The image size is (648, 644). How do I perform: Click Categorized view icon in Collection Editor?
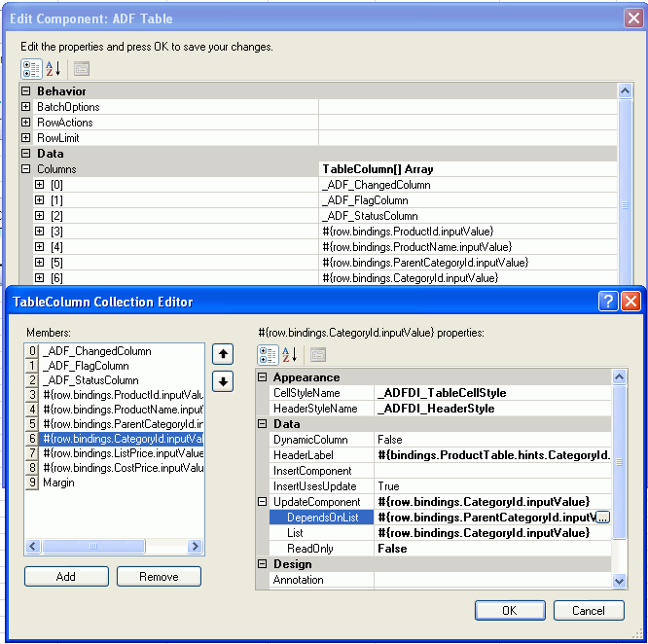point(268,354)
